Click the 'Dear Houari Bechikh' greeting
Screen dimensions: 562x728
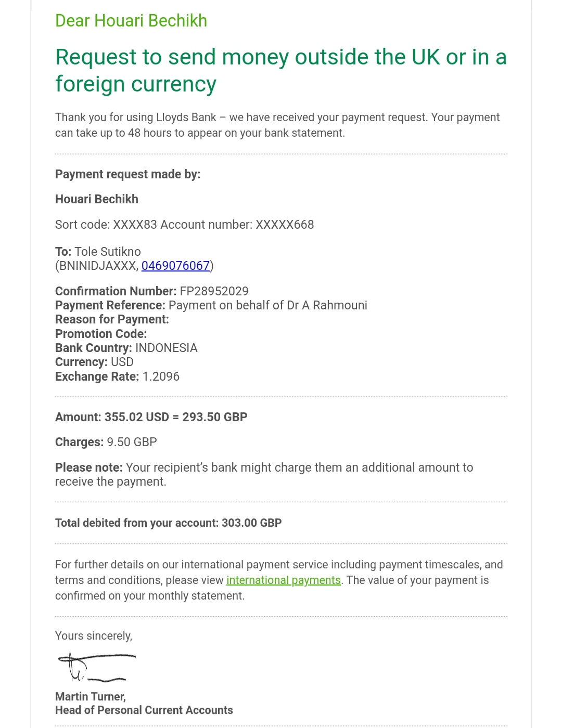pos(131,21)
